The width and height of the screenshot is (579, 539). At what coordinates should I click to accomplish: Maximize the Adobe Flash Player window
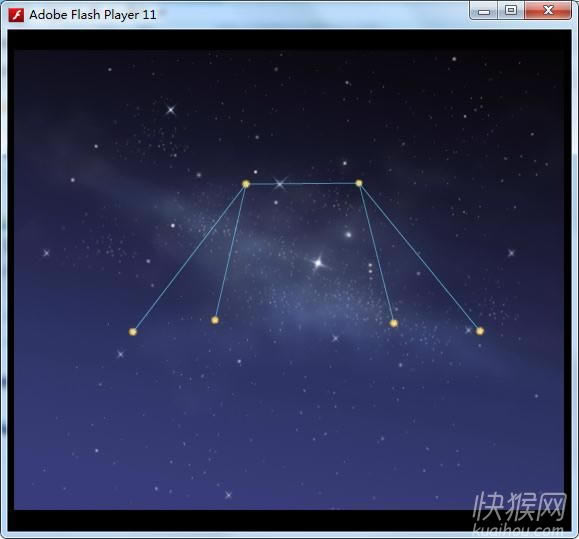click(511, 10)
